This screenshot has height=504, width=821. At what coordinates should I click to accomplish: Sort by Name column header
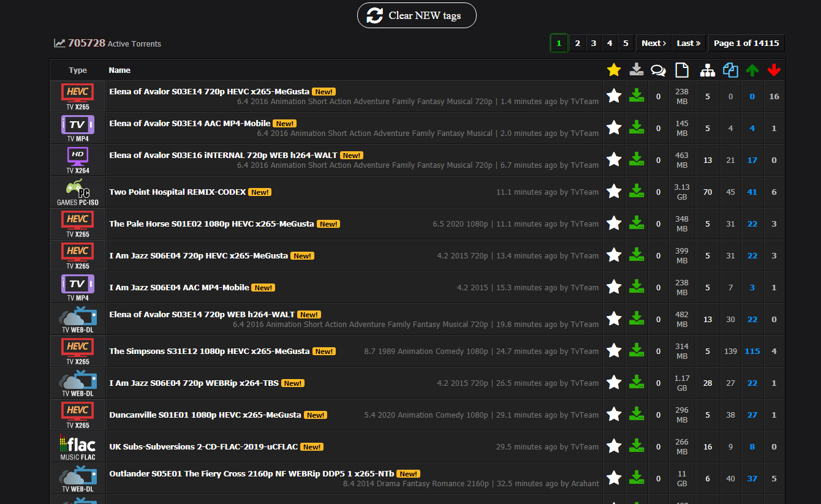click(x=119, y=70)
